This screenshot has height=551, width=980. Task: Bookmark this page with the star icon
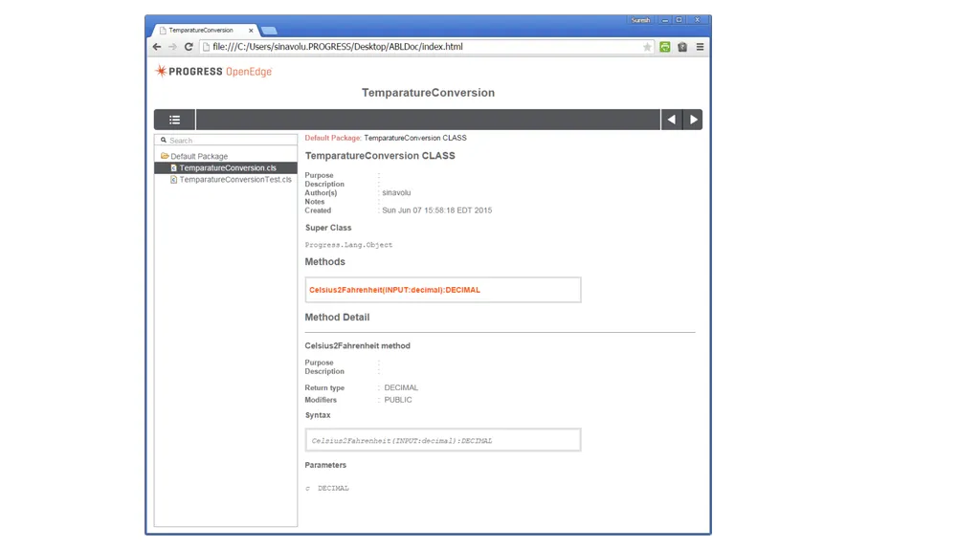point(647,47)
